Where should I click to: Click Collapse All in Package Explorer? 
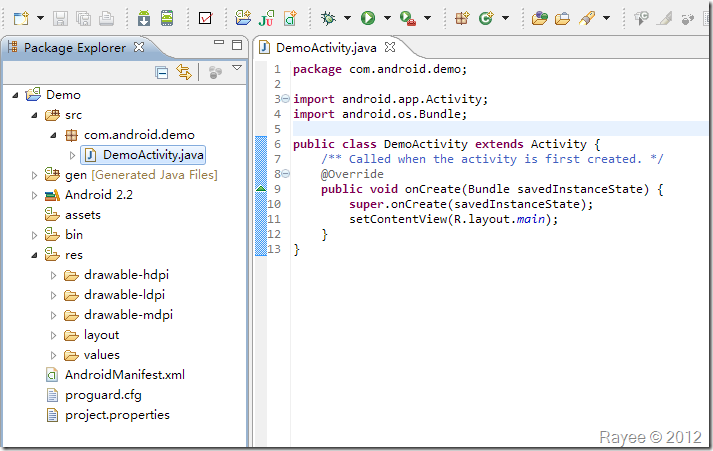162,72
